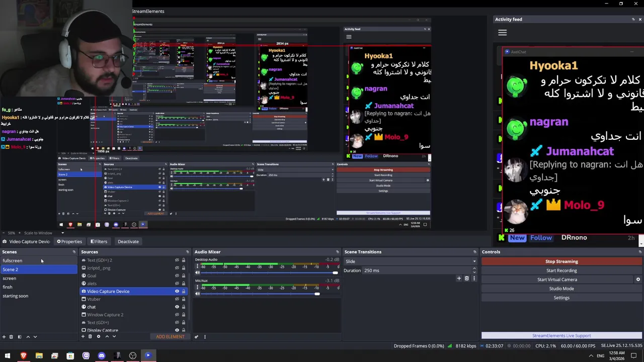The image size is (644, 362).
Task: Pop out the Controls dock
Action: coord(640,252)
